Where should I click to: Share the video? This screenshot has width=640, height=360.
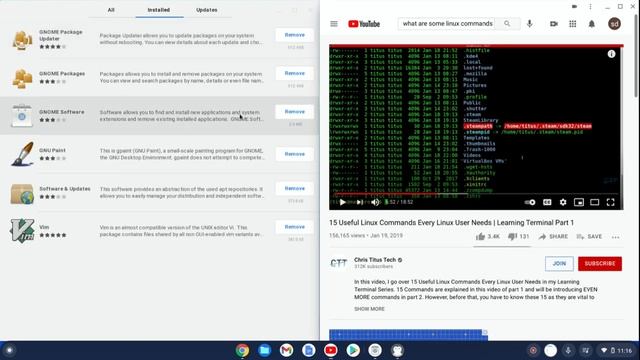[x=553, y=237]
